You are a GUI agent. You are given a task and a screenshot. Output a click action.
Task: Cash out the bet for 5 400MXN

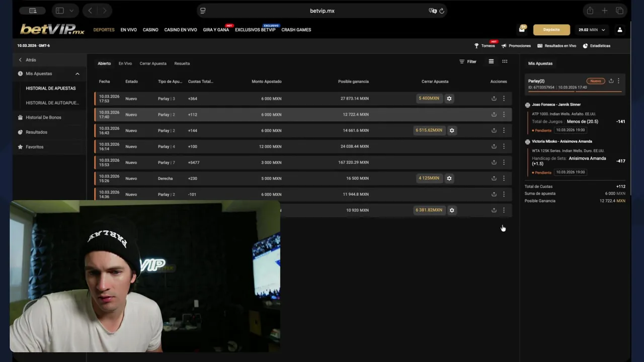point(429,99)
